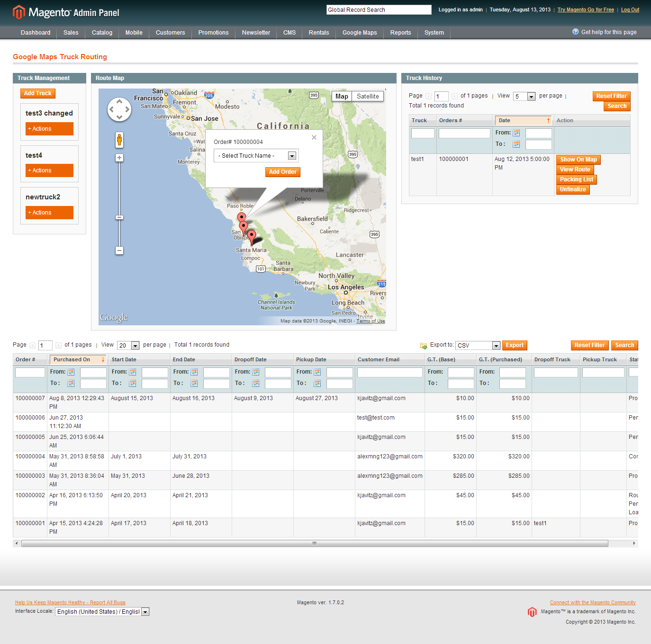Open the Reports menu
Screen dimensions: 651x644
click(401, 33)
